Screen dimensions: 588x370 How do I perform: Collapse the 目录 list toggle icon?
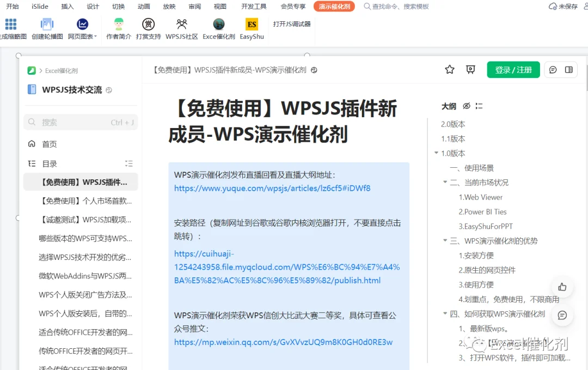(x=129, y=163)
